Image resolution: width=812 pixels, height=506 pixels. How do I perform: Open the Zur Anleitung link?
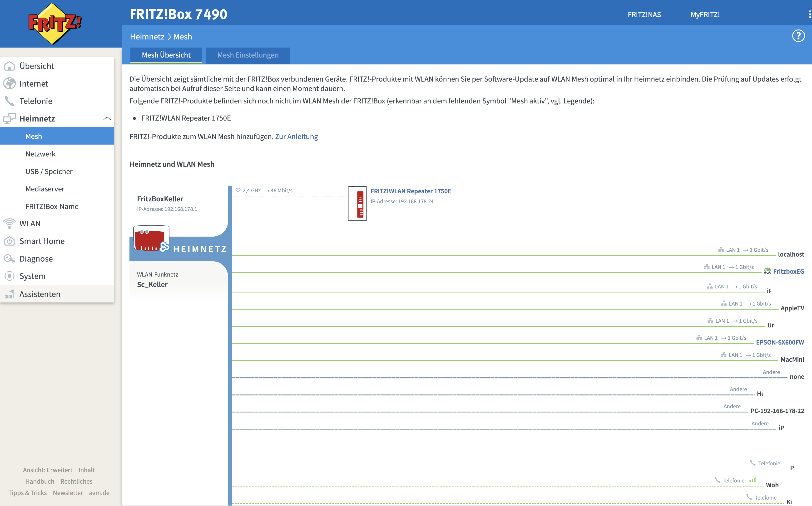296,136
